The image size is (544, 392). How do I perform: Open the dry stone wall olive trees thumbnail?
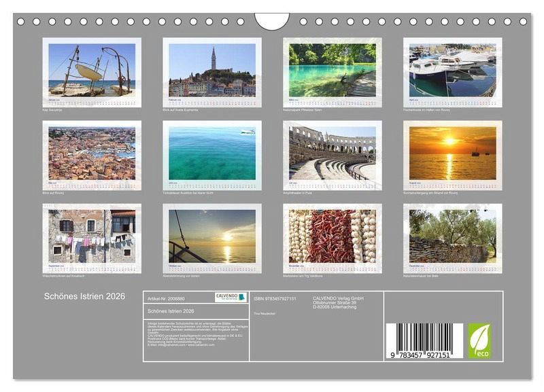point(453,238)
